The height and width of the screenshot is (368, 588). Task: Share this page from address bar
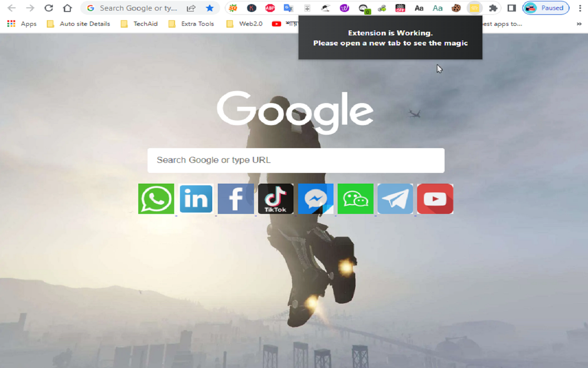tap(191, 8)
